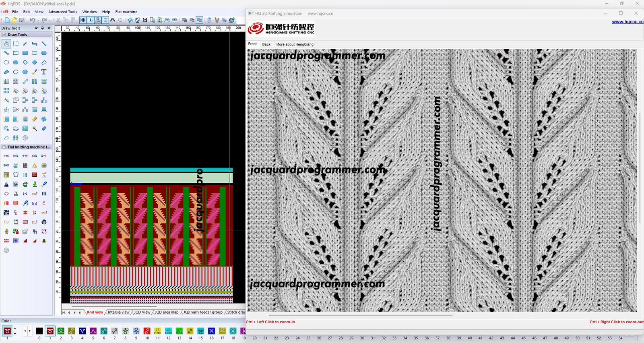The width and height of the screenshot is (644, 343).
Task: Select blue color swatch number 16
Action: tap(211, 331)
